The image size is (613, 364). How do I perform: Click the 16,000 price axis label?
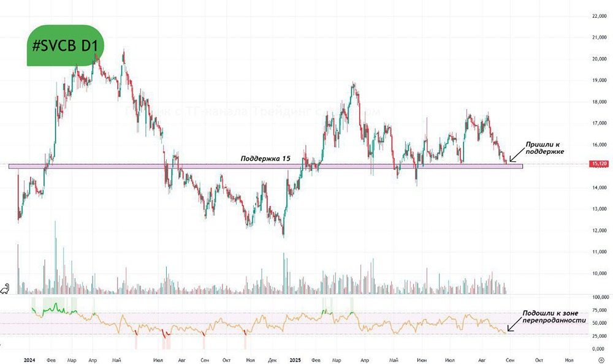(x=600, y=145)
